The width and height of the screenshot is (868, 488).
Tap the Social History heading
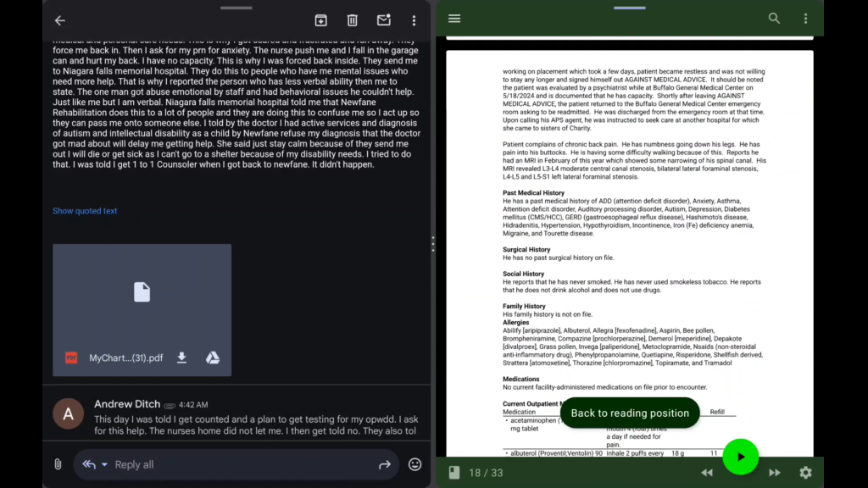523,274
